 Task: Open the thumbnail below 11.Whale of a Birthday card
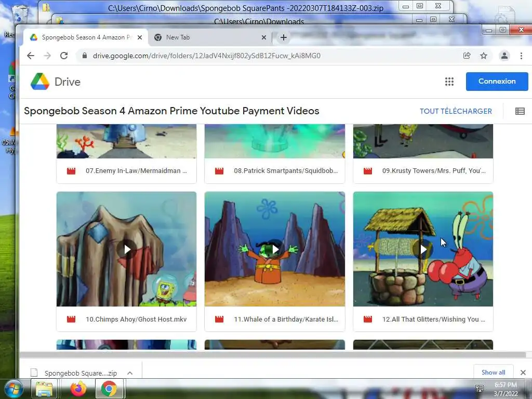pyautogui.click(x=275, y=344)
